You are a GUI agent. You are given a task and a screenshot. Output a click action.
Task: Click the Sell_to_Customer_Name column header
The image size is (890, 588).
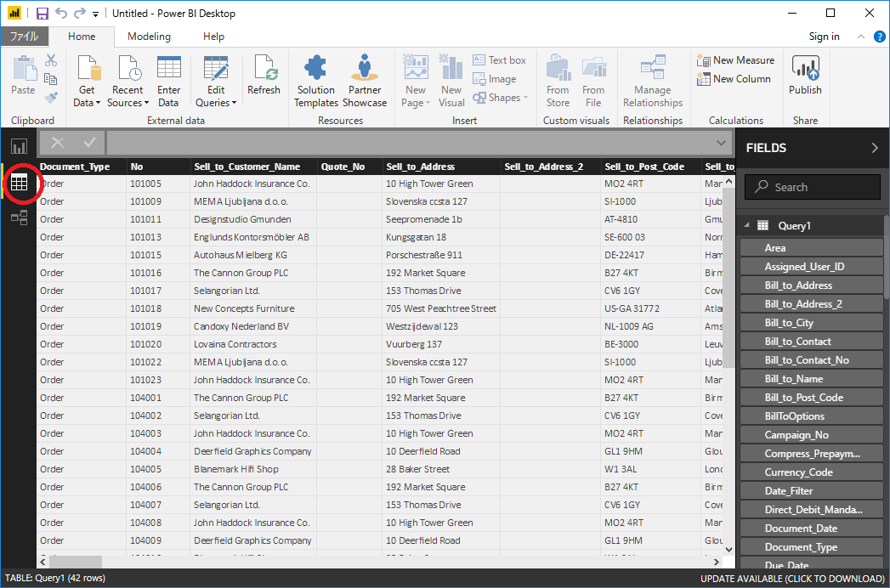coord(253,167)
